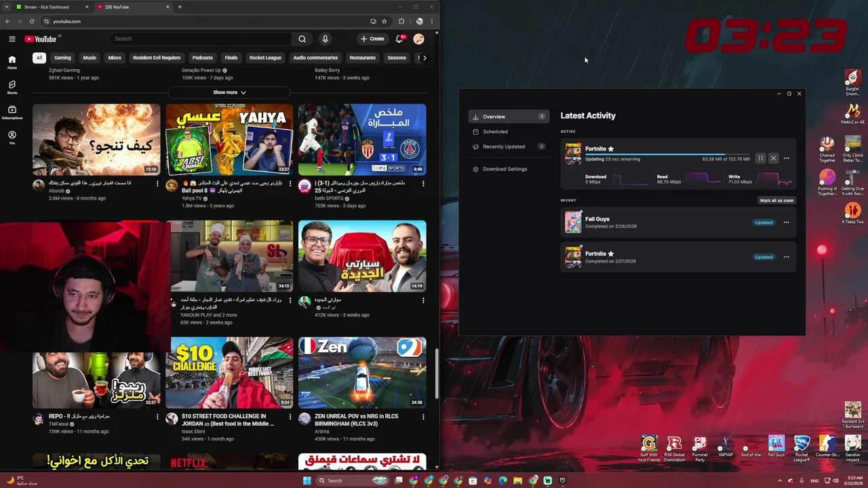Click the YouTube logo

[x=41, y=39]
